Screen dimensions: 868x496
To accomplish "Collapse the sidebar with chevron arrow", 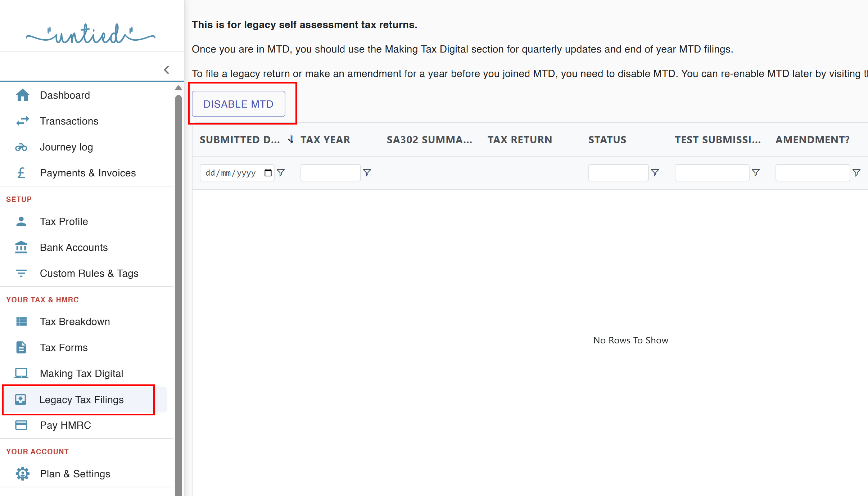I will pos(167,70).
